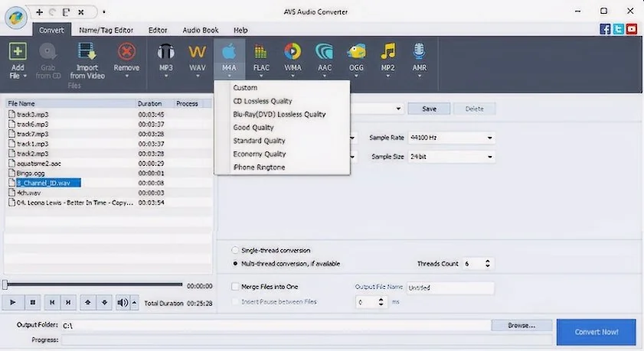Open Import from Video
The image size is (644, 351).
[87, 61]
